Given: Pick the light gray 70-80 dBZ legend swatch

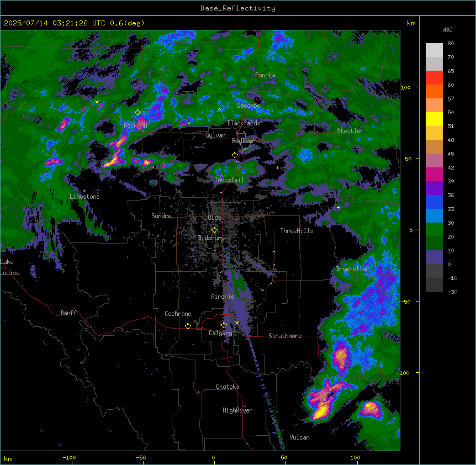Looking at the screenshot, I should (x=434, y=50).
